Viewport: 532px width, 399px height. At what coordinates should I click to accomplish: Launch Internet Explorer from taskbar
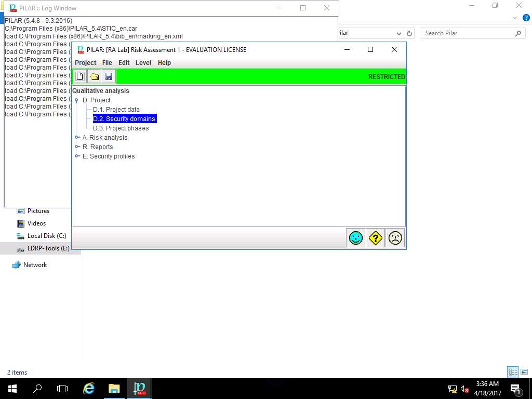click(89, 389)
